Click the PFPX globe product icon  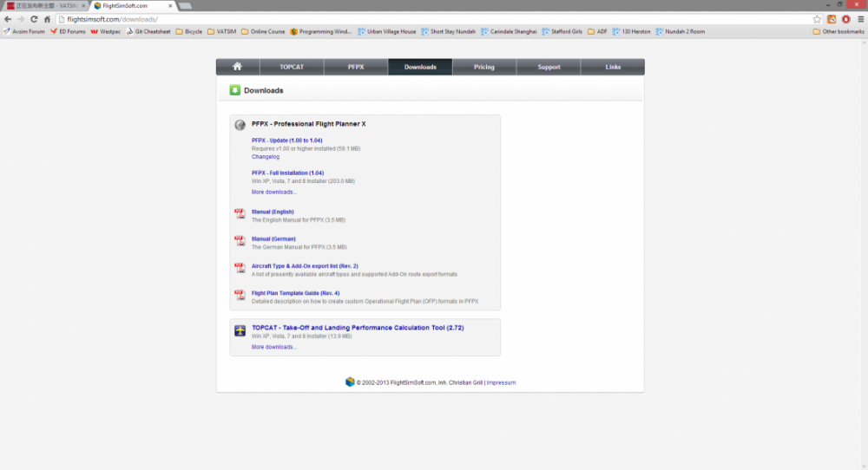pyautogui.click(x=240, y=125)
